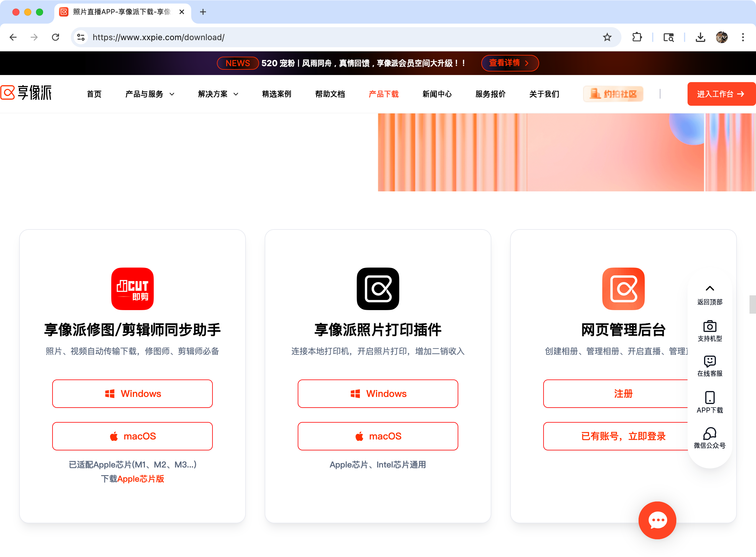Viewport: 756px width, 557px height.
Task: Open a new browser tab
Action: pos(203,12)
